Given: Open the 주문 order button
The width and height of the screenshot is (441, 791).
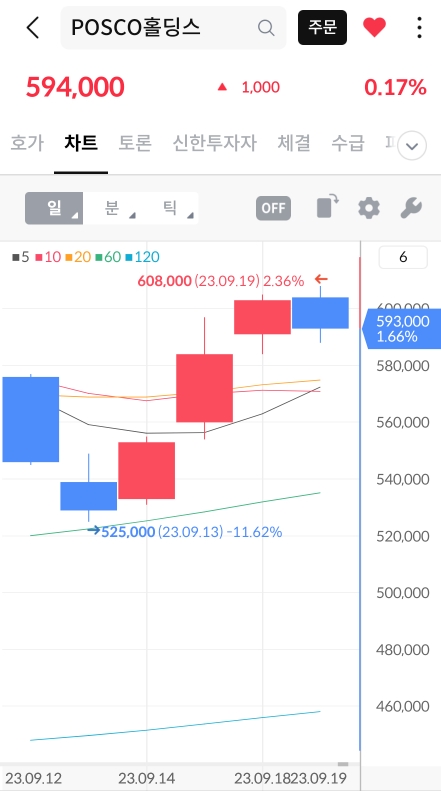Looking at the screenshot, I should click(x=322, y=27).
